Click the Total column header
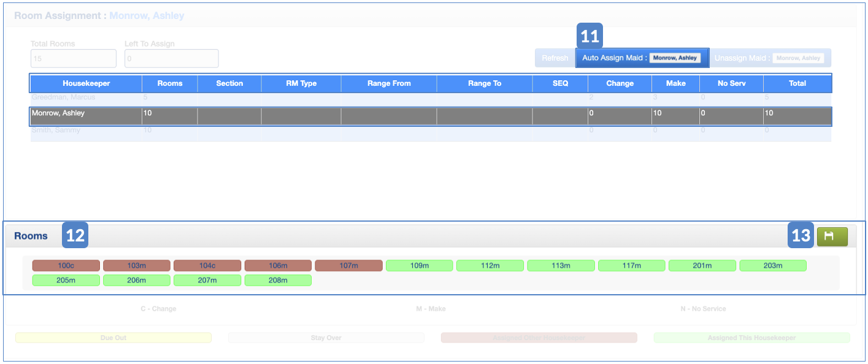868x364 pixels. (x=797, y=83)
